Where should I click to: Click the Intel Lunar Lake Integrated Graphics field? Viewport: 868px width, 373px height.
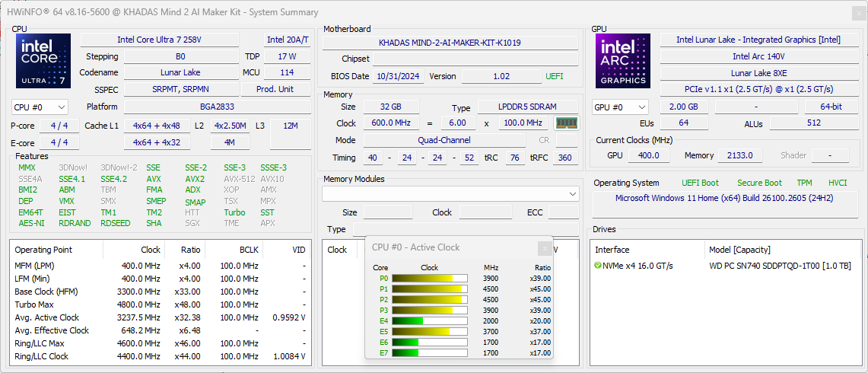point(758,40)
